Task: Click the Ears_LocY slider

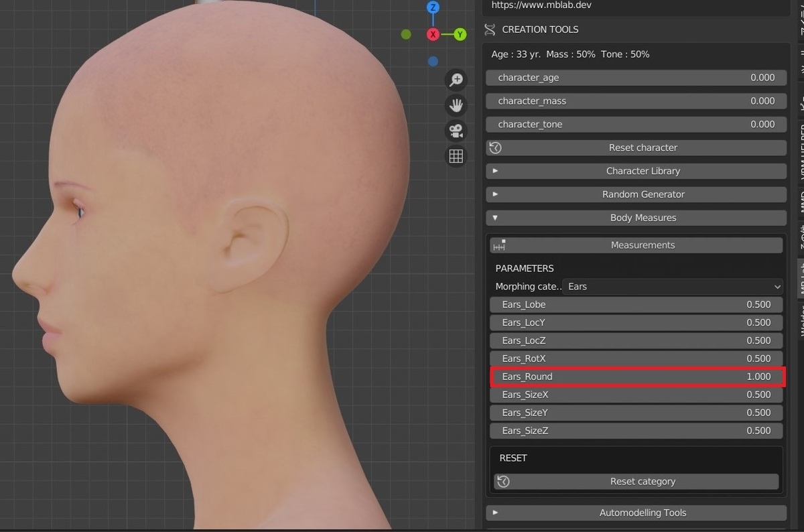Action: point(636,322)
